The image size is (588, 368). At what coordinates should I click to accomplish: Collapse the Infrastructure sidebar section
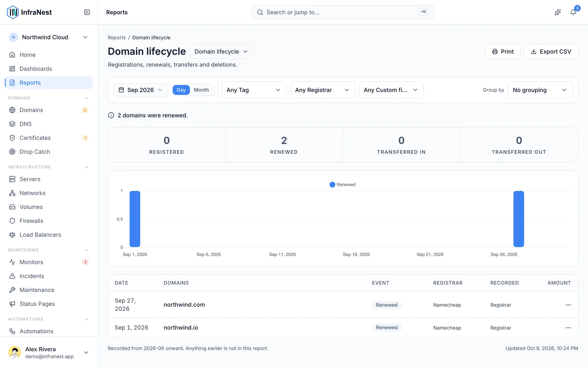click(87, 167)
